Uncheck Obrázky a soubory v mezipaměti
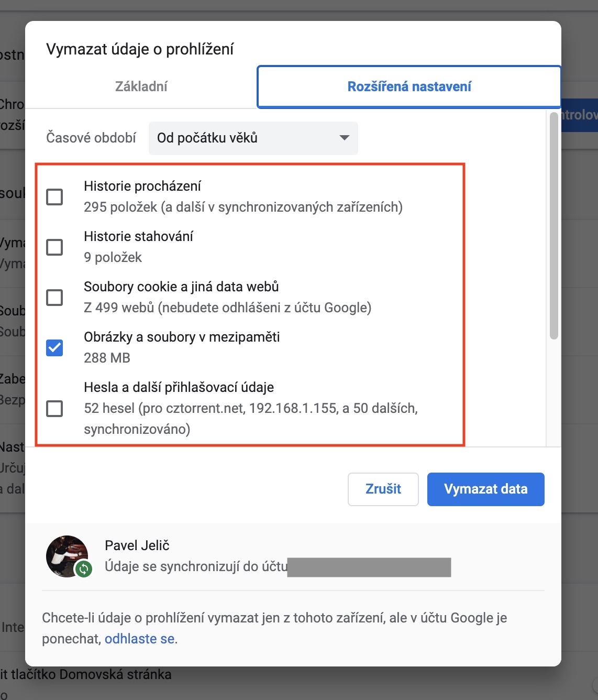 tap(54, 348)
